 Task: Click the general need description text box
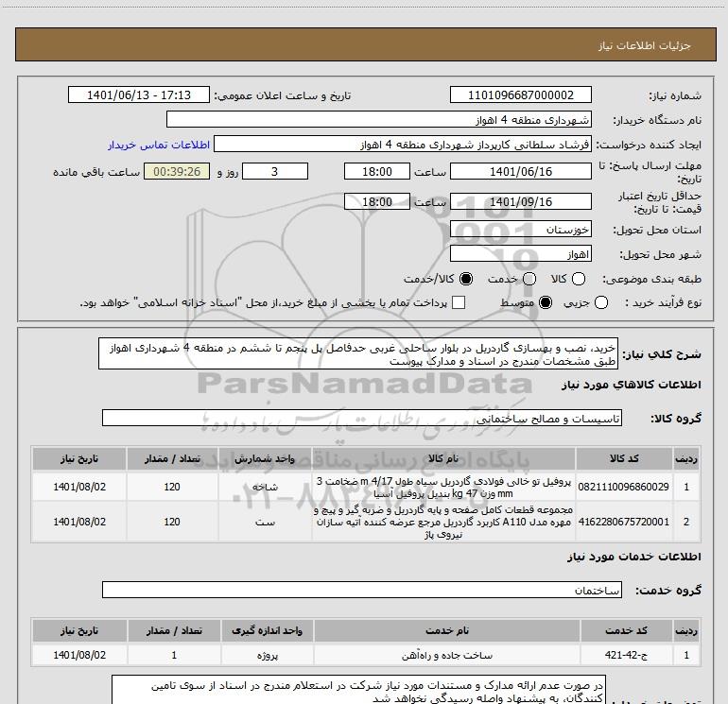tap(358, 353)
